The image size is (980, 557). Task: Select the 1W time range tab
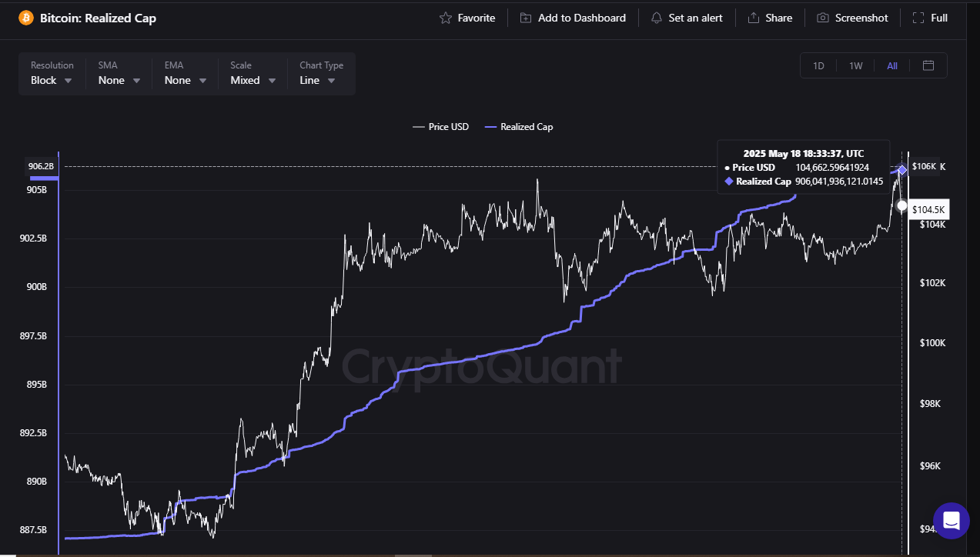tap(855, 65)
